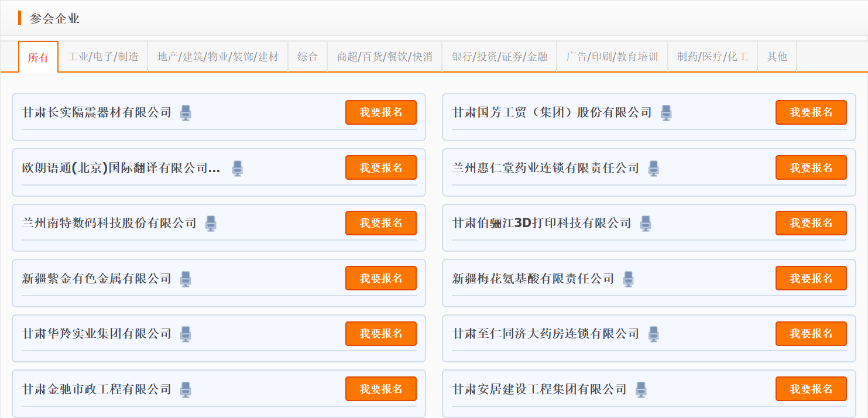868x418 pixels.
Task: Switch to 制药/医疗/化工 tab
Action: click(x=712, y=57)
